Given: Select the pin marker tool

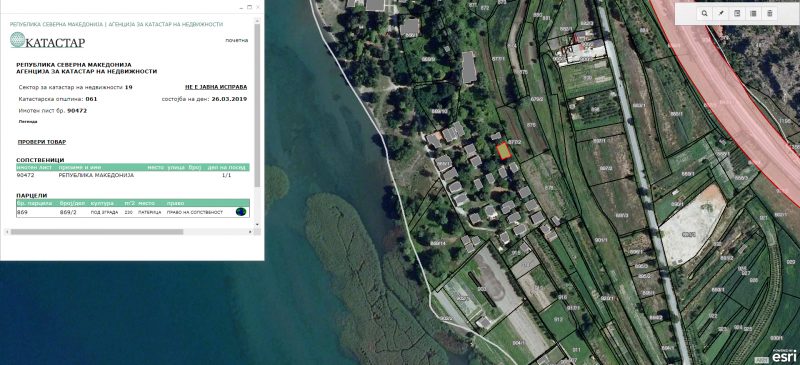Looking at the screenshot, I should pos(720,14).
